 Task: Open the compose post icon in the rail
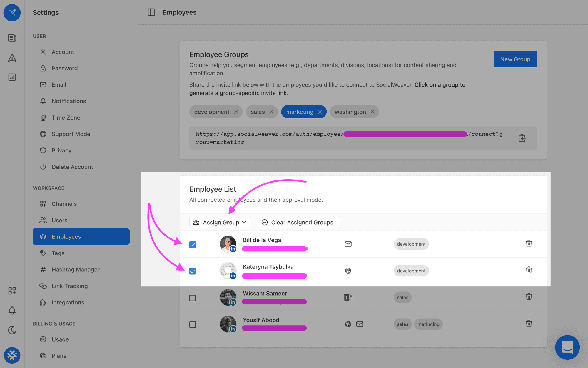(12, 13)
